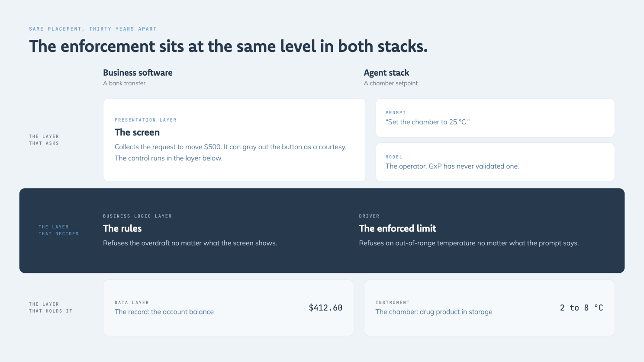Screen dimensions: 644x362
Task: Select the out-of-range temperature sentence
Action: point(469,243)
